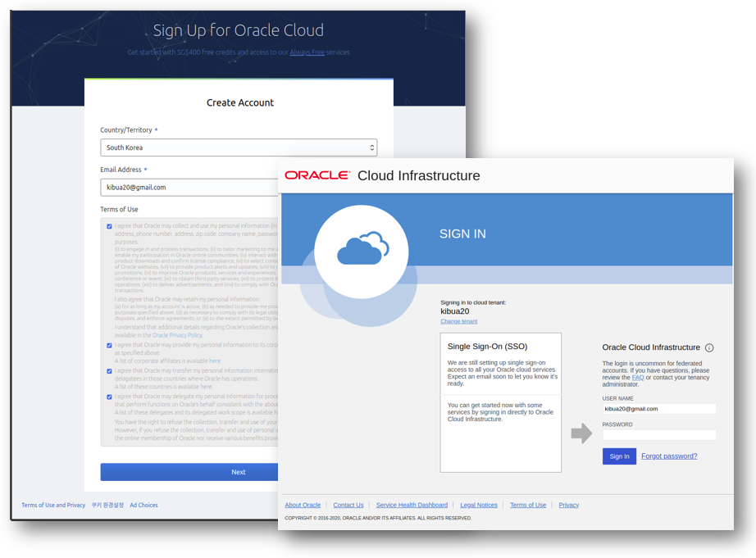The width and height of the screenshot is (756, 558).
Task: Click the Next button on signup form
Action: tap(189, 472)
